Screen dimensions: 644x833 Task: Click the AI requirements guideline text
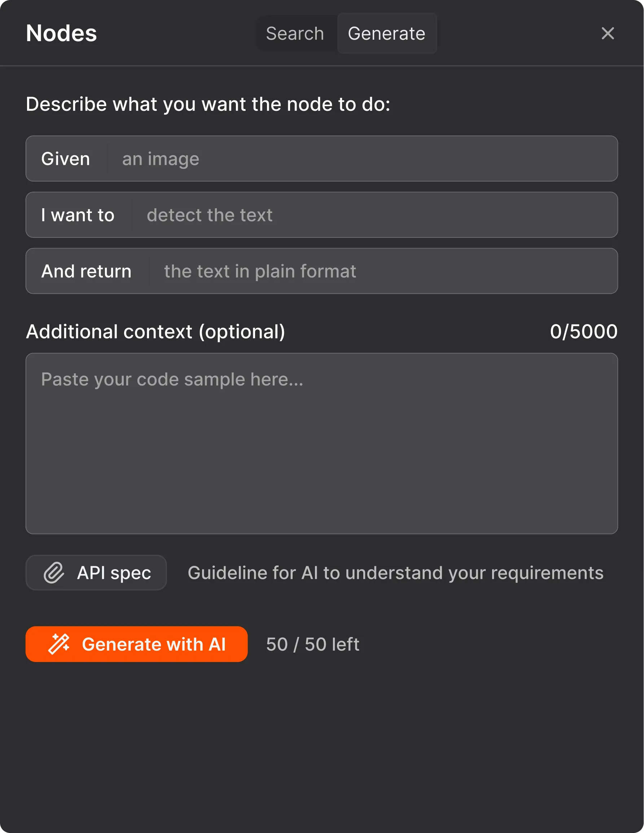[396, 572]
